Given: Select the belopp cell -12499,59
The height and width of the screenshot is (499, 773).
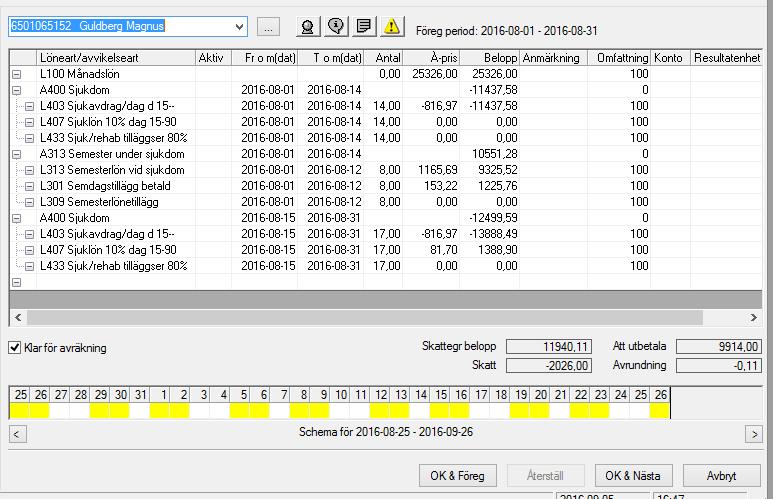Looking at the screenshot, I should click(x=490, y=218).
